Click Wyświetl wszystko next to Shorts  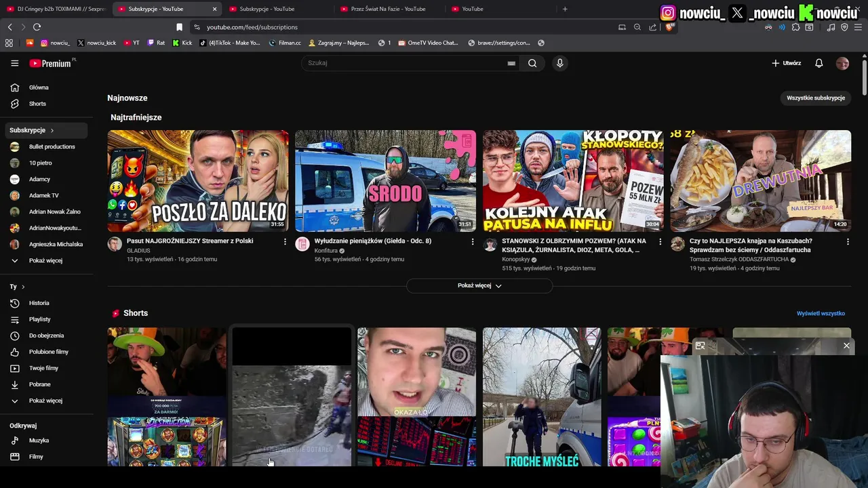[x=821, y=314]
